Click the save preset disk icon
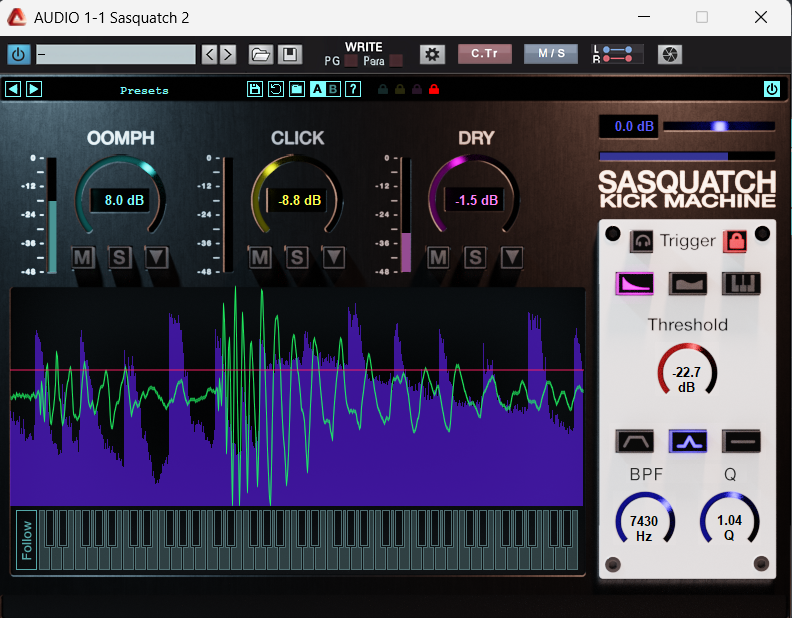This screenshot has height=618, width=792. coord(255,89)
